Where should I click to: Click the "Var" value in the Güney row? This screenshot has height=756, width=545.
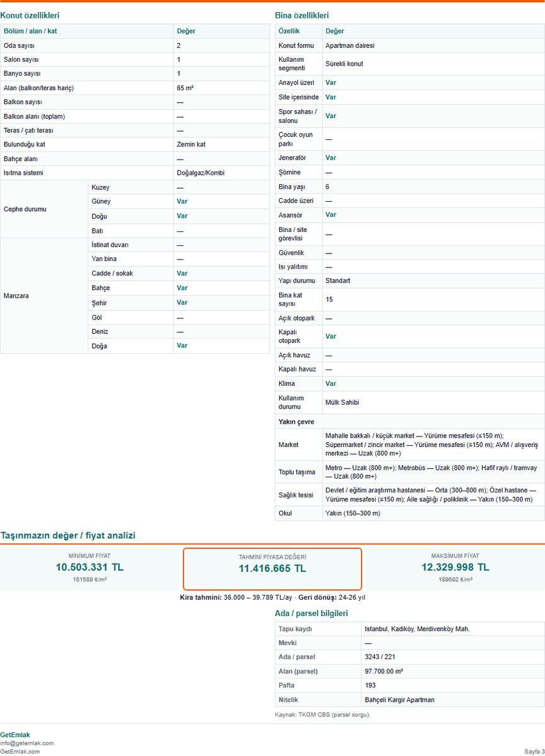click(x=182, y=201)
